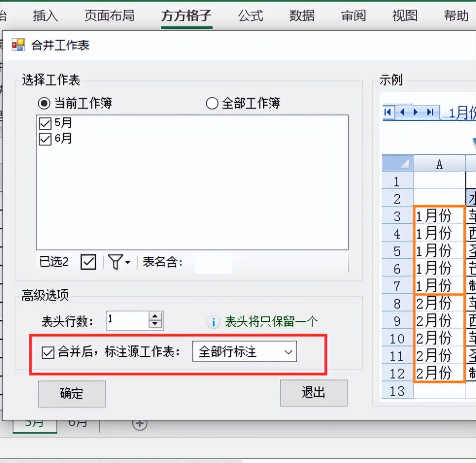Click the blue info icon beside 表头将只保留一个
This screenshot has width=476, height=463.
[214, 321]
